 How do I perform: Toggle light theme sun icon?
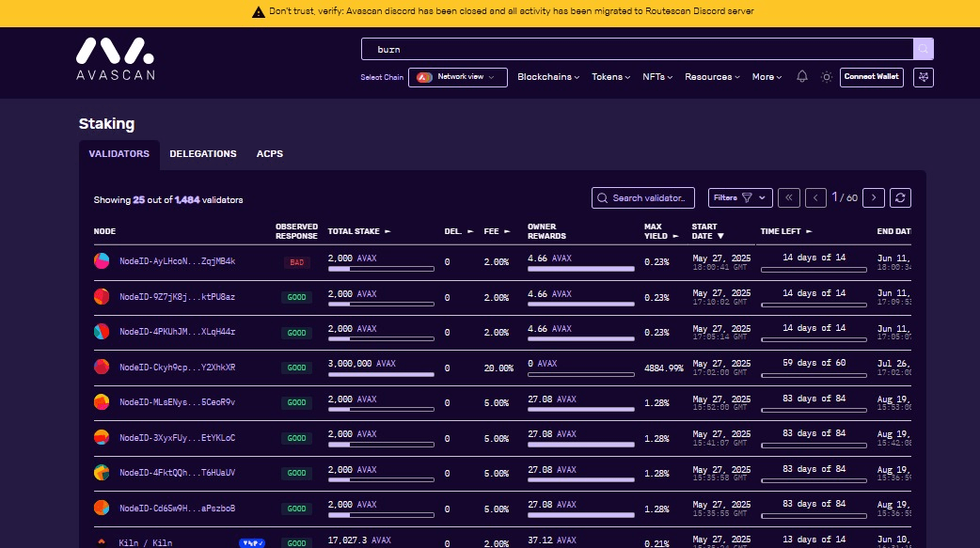(x=827, y=77)
